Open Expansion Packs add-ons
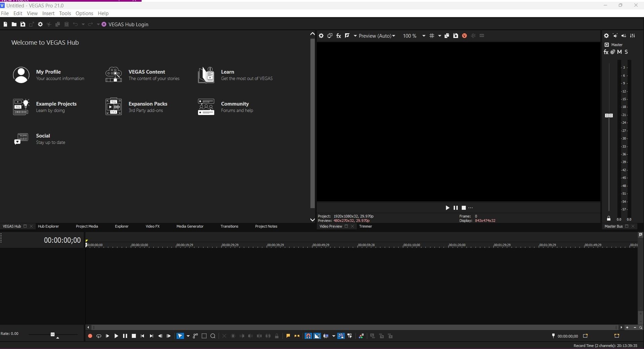 click(136, 107)
